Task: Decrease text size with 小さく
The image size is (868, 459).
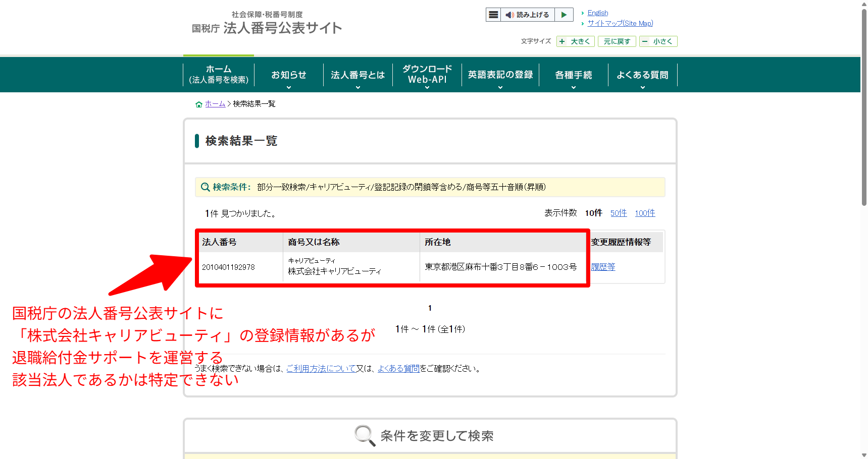Action: (x=658, y=41)
